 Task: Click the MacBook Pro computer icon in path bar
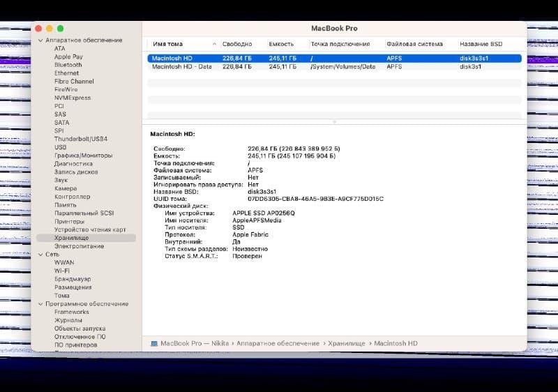point(154,344)
